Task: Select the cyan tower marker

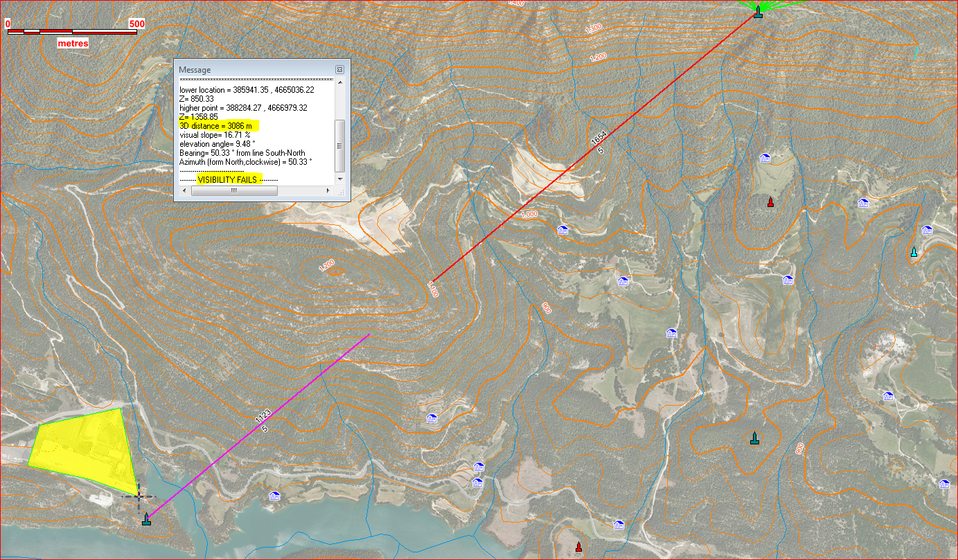Action: coord(914,252)
